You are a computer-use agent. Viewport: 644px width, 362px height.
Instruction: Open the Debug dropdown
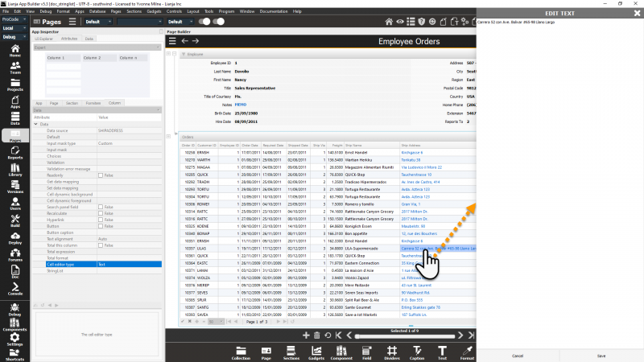coord(14,37)
